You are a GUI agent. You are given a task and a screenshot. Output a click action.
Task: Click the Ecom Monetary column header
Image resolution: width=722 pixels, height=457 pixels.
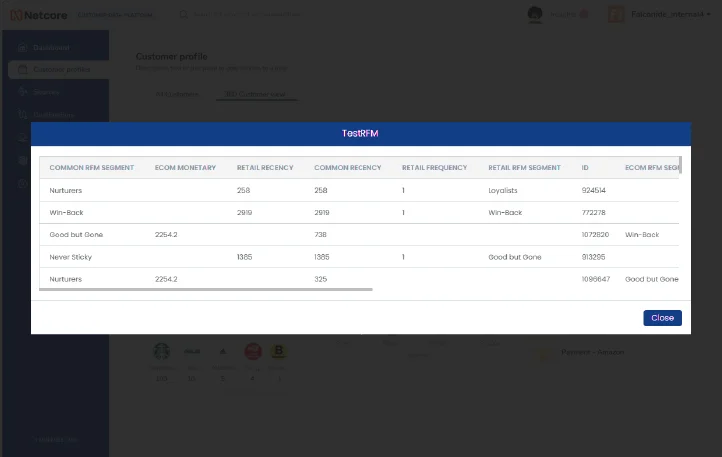(x=186, y=167)
